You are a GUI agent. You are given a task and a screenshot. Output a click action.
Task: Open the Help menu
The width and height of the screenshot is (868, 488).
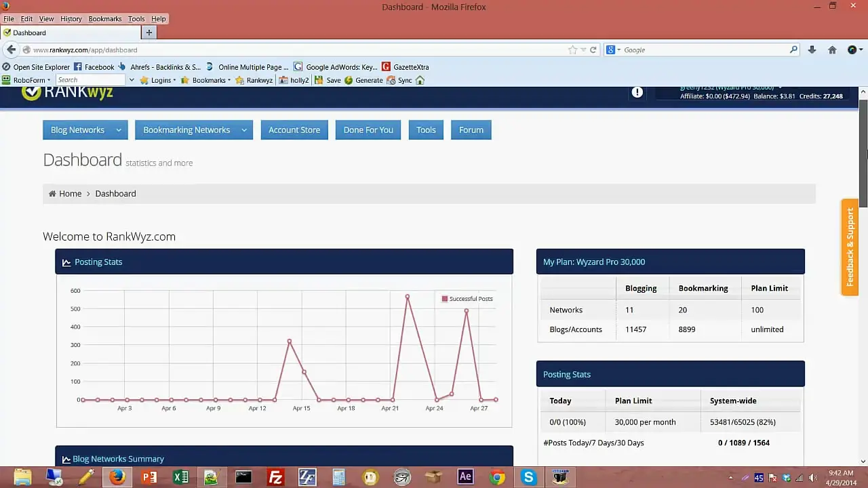158,19
